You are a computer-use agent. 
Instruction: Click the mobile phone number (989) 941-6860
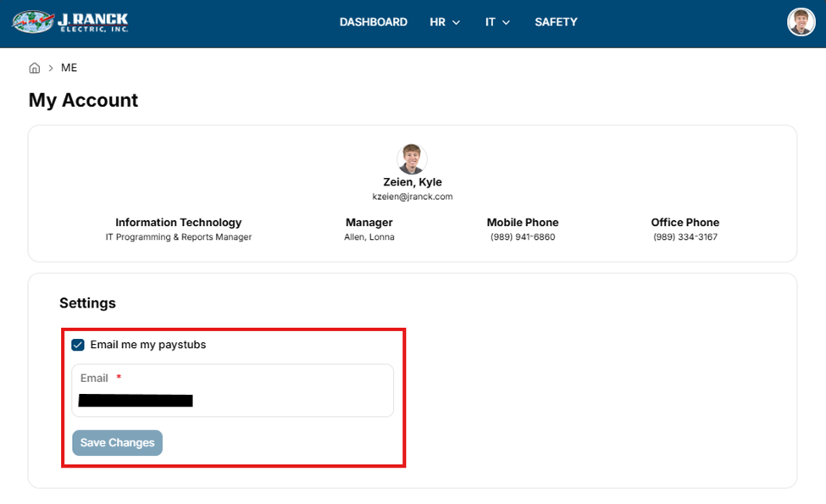point(523,237)
